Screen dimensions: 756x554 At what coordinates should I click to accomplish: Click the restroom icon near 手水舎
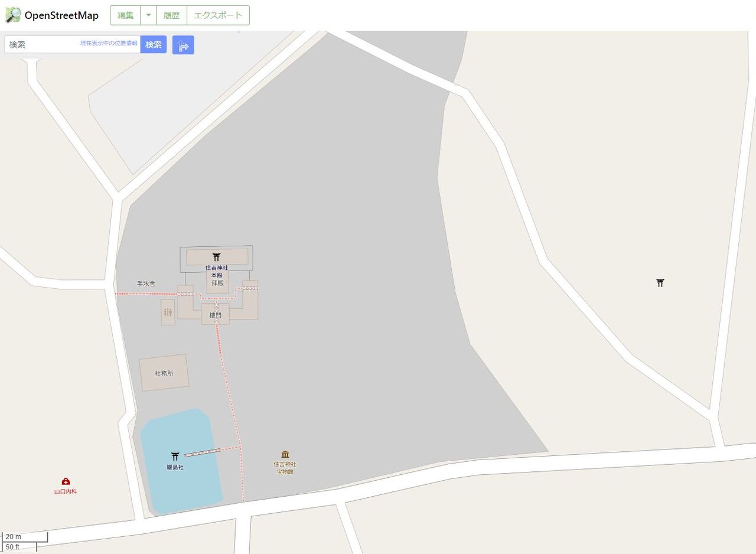click(x=168, y=312)
